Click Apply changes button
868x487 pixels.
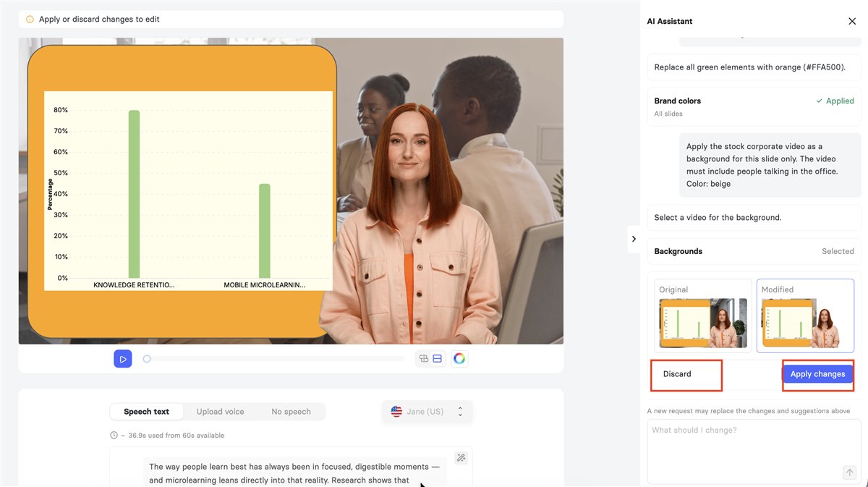pos(817,374)
